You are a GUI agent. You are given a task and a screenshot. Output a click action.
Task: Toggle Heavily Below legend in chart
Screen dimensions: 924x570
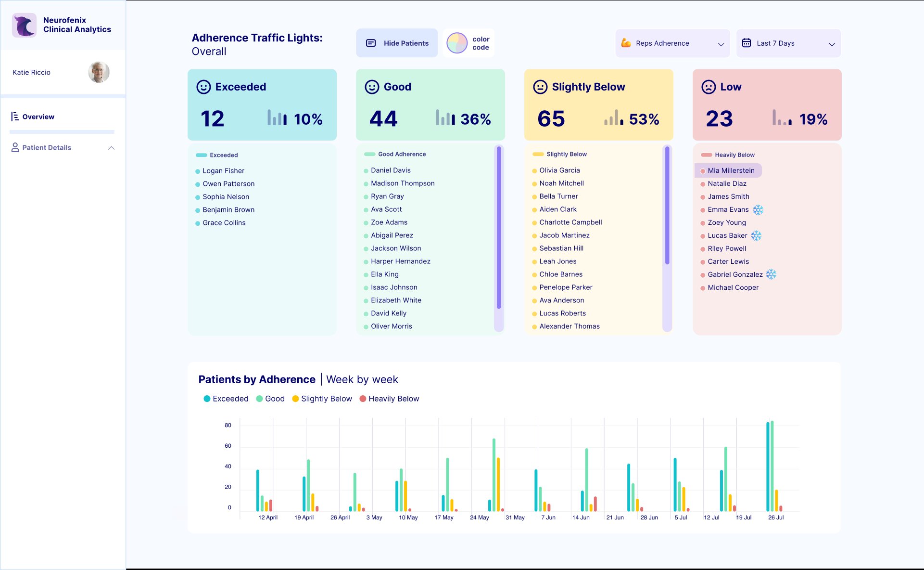point(389,399)
